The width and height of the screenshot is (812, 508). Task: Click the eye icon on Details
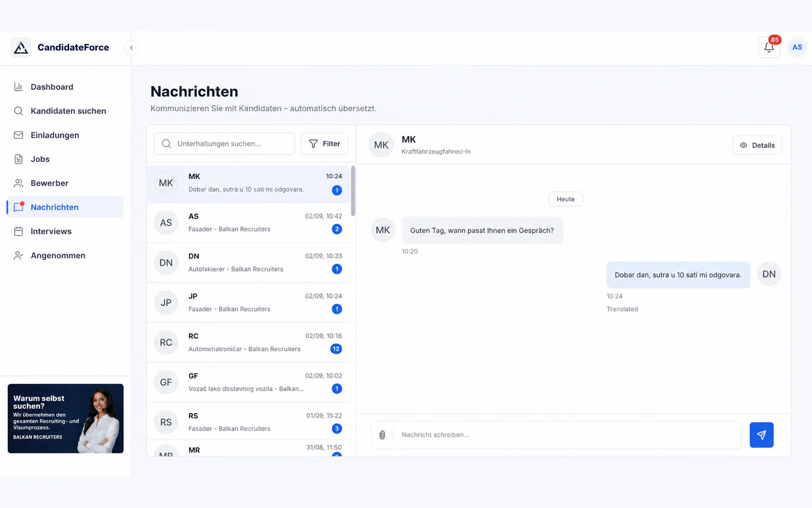pos(743,145)
